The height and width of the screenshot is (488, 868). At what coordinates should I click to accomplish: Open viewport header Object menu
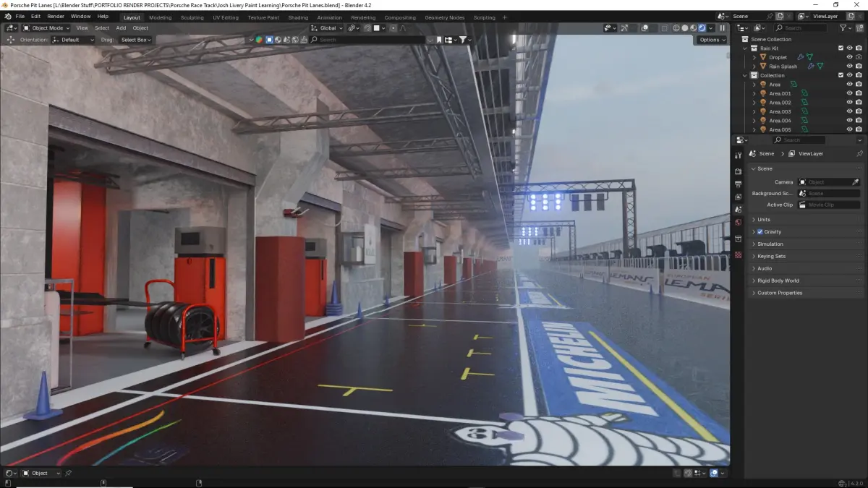point(140,28)
